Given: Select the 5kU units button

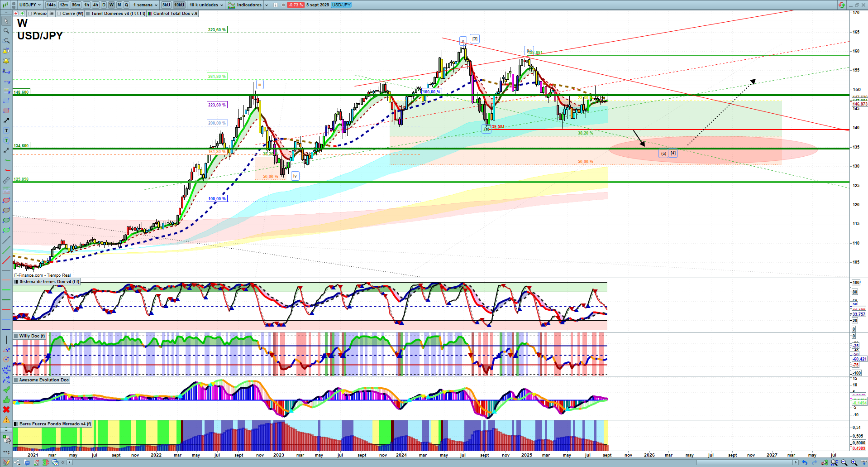Looking at the screenshot, I should (x=166, y=5).
